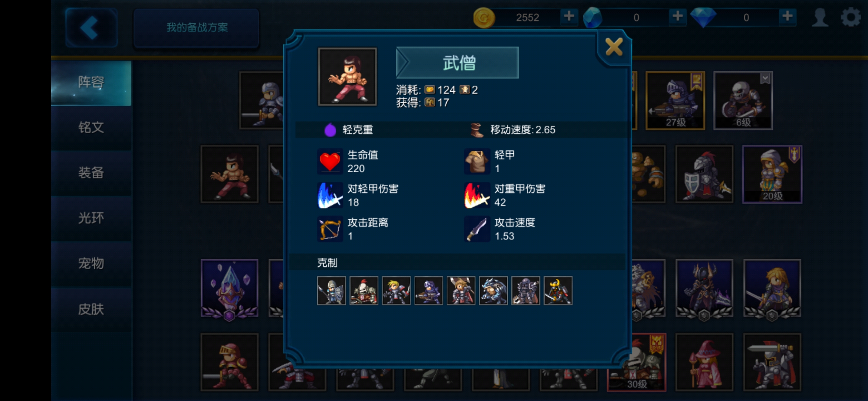Select the 20级 golden priestess card

tap(772, 174)
